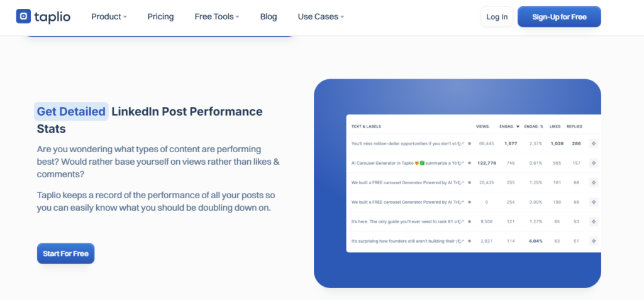
Task: Toggle the eye icon on the million-dollar opportunities row
Action: (x=469, y=144)
